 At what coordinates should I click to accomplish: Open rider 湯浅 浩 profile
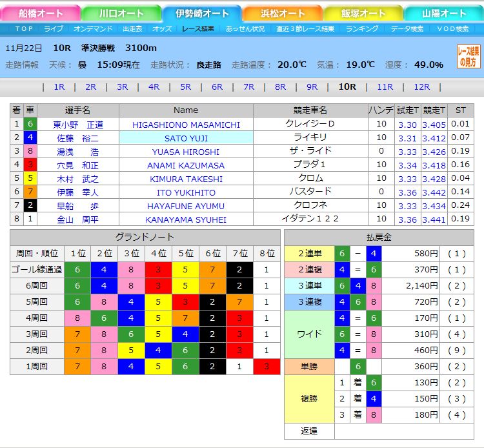(78, 152)
